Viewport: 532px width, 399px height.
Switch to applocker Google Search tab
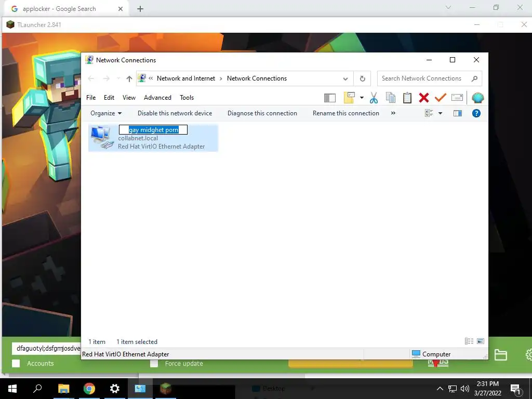pyautogui.click(x=65, y=9)
